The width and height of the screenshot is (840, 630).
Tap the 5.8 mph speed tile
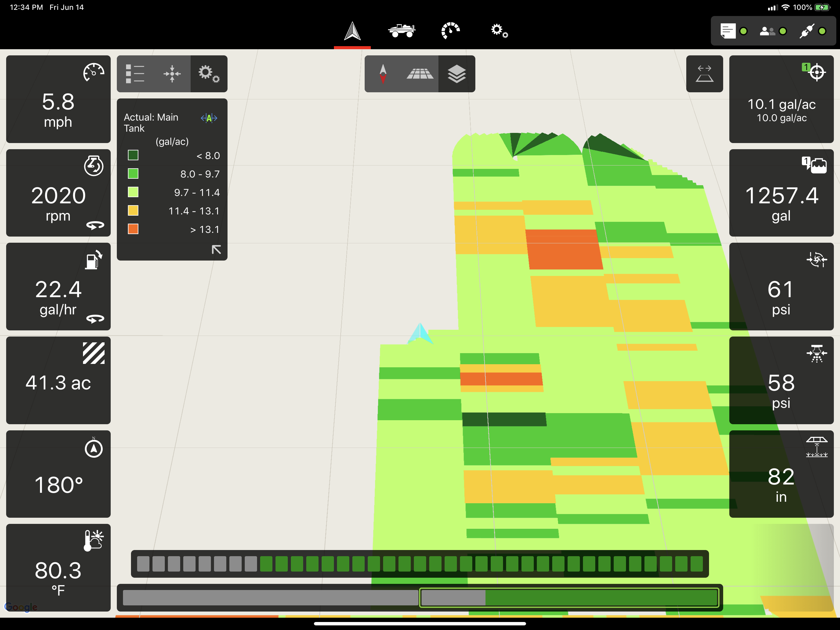click(58, 99)
